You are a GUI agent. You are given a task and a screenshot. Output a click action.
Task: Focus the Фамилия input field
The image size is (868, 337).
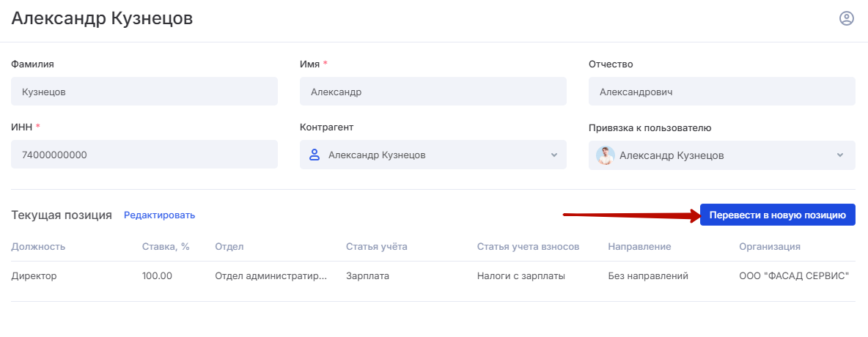pos(144,92)
